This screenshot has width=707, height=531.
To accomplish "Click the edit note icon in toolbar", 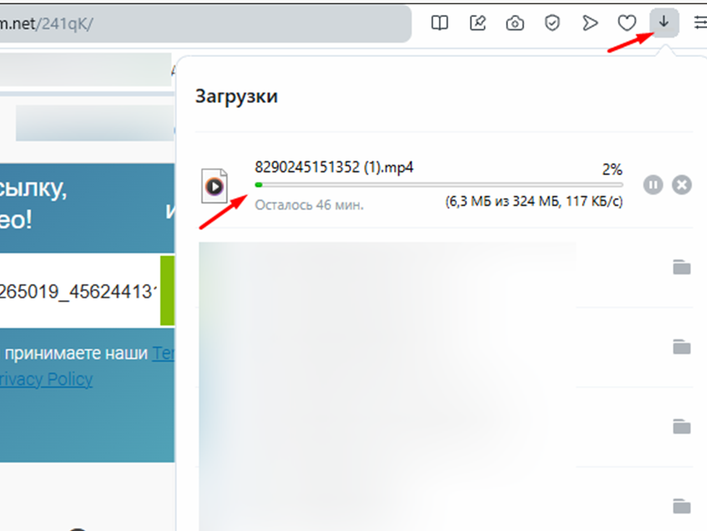I will 477,23.
